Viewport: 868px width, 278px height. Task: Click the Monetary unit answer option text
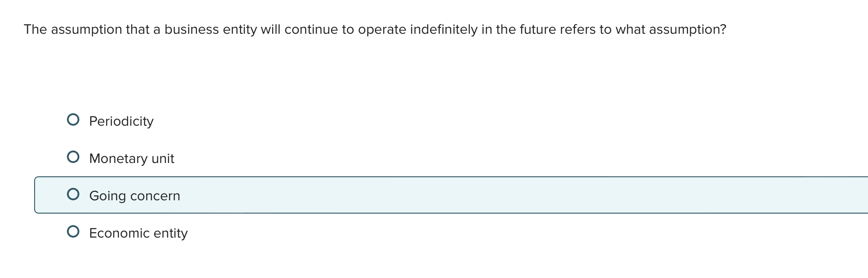click(x=132, y=158)
